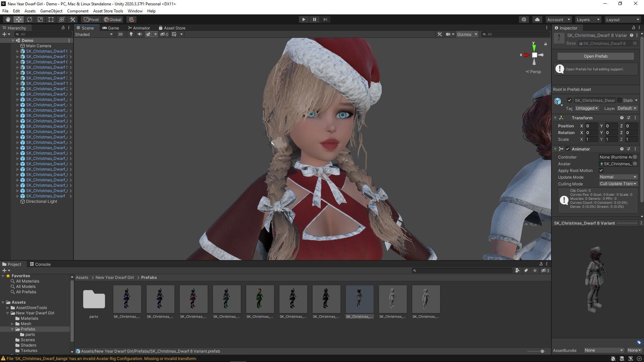Select the combined Transform tool
The image size is (644, 362).
(61, 19)
